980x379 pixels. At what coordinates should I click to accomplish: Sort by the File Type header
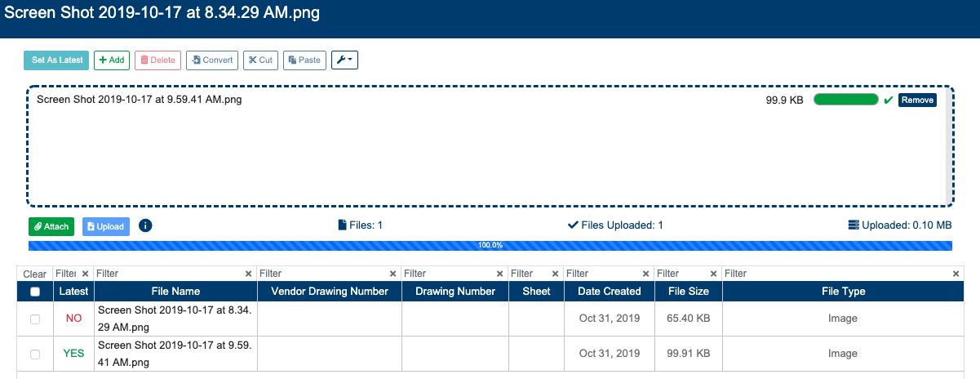pos(843,292)
